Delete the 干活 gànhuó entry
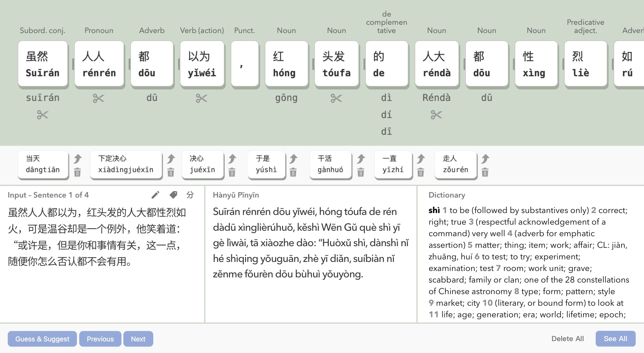This screenshot has width=644, height=353. click(361, 172)
